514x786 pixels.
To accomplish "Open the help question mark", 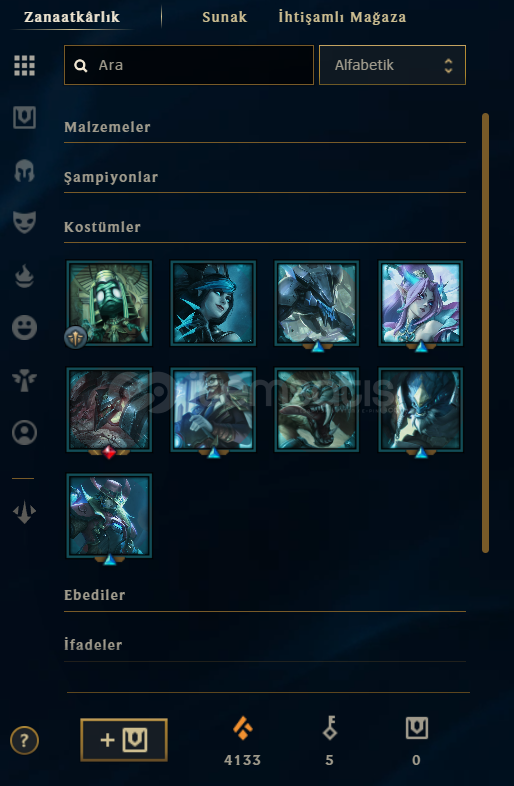I will [x=24, y=740].
